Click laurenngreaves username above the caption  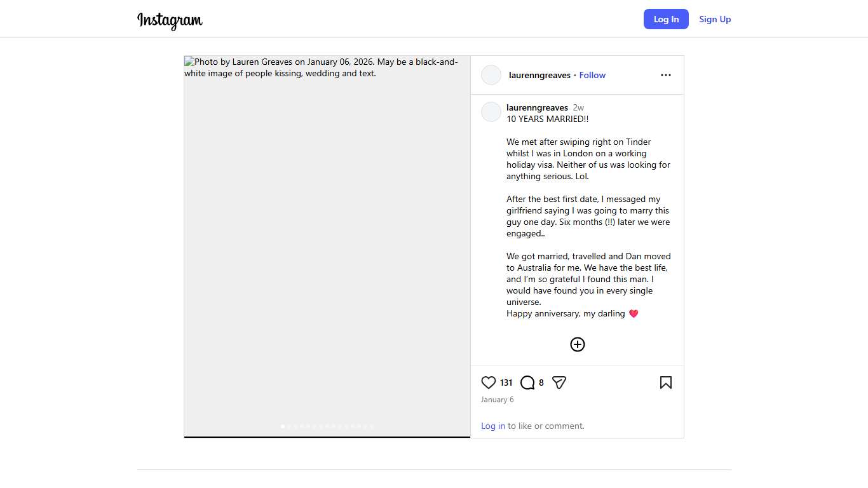537,107
